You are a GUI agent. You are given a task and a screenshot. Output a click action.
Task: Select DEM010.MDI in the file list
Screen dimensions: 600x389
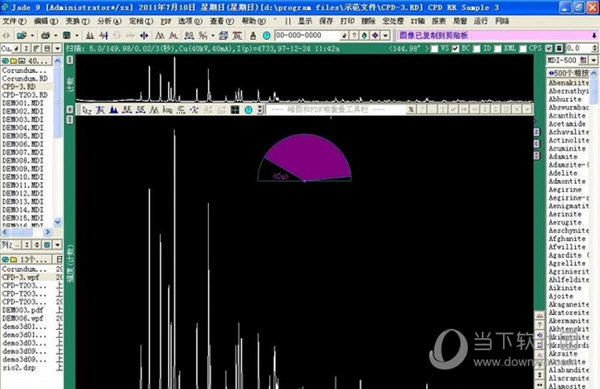(23, 177)
